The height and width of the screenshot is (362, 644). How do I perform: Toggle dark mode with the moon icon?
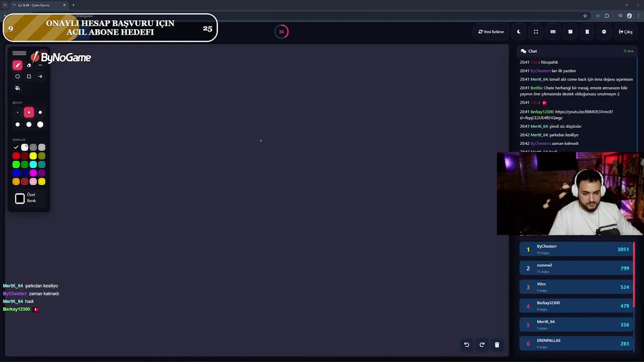pos(519,32)
